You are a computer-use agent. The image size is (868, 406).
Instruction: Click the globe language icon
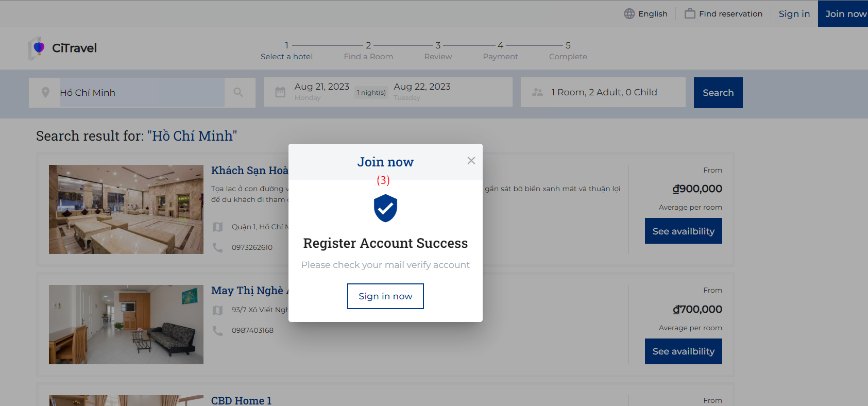coord(629,14)
